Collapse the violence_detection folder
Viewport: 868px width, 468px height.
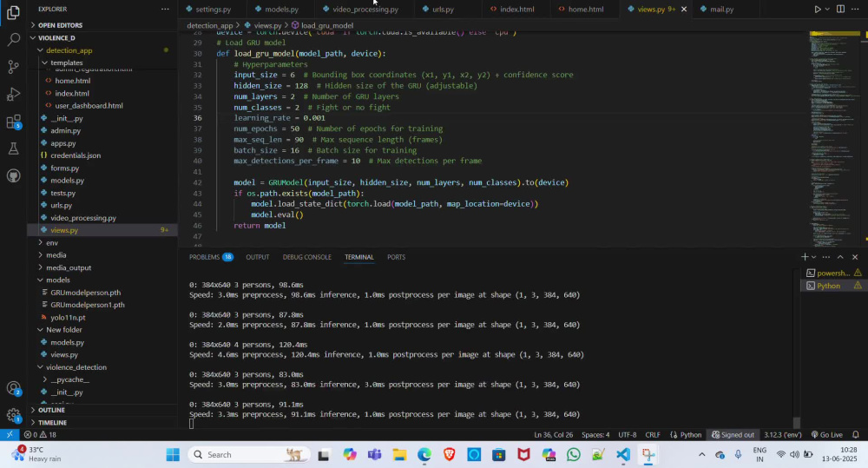click(76, 367)
